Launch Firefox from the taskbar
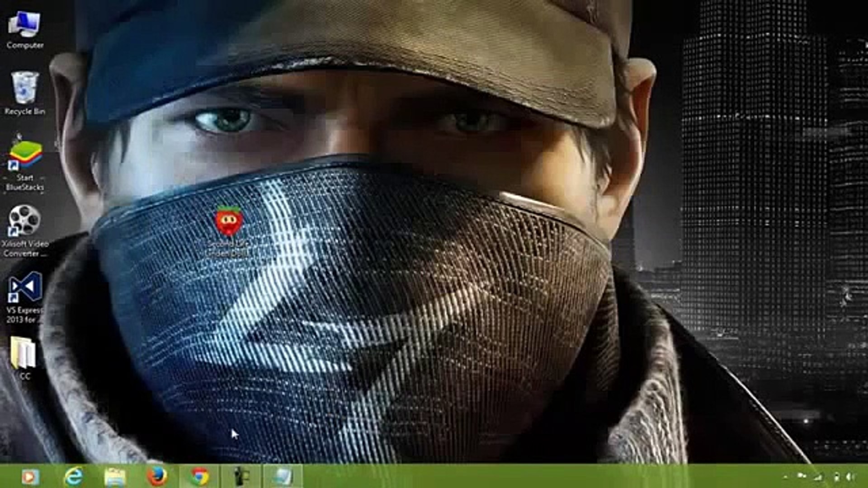The image size is (868, 488). coord(157,477)
